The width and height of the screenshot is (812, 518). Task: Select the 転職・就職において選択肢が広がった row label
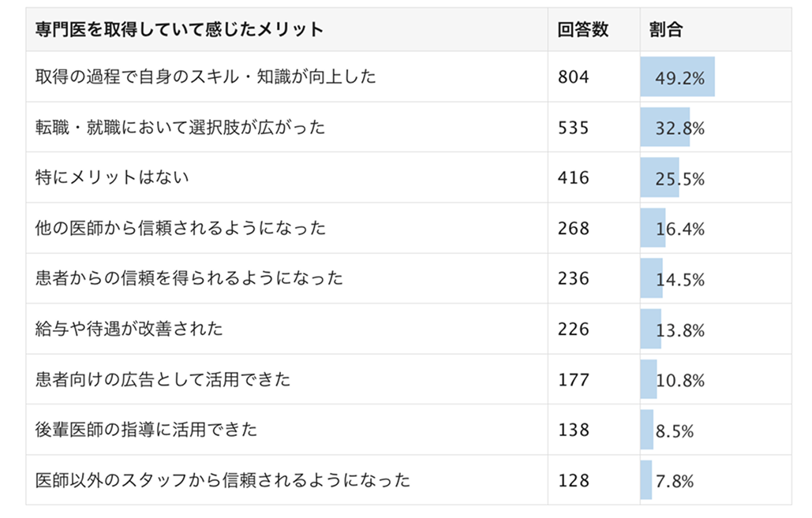point(181,128)
